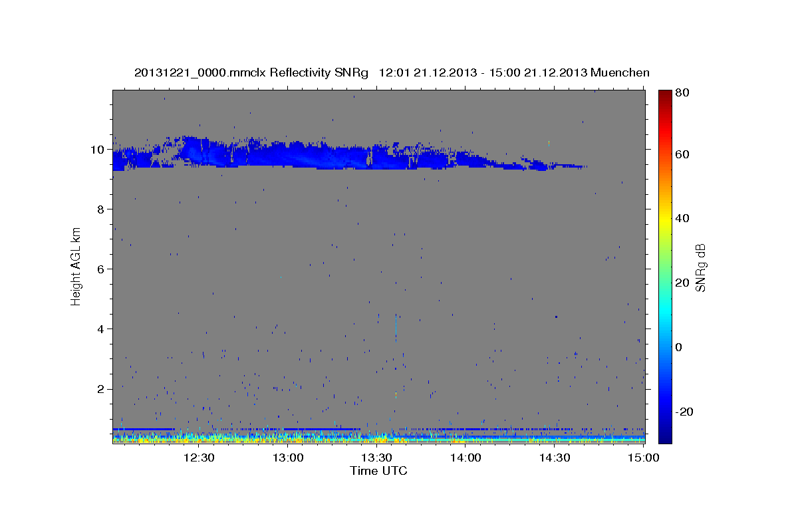This screenshot has width=798, height=532.
Task: Click the 13:00 time tick label
Action: (x=288, y=458)
